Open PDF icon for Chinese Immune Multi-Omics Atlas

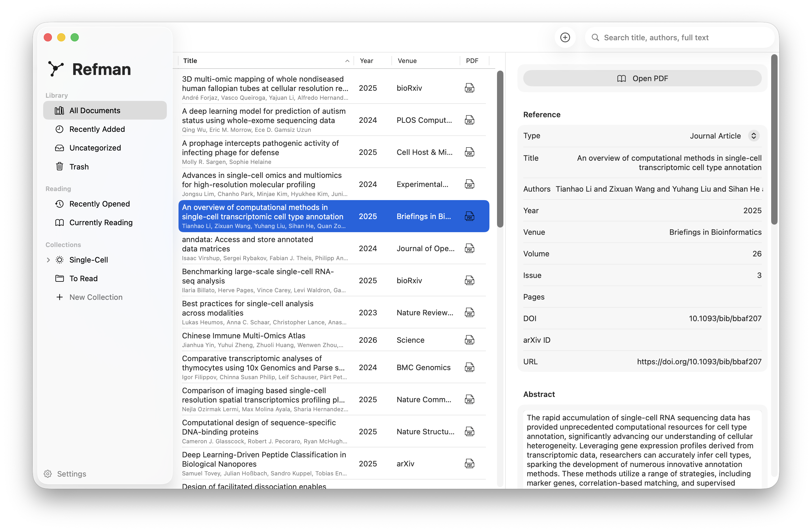470,340
